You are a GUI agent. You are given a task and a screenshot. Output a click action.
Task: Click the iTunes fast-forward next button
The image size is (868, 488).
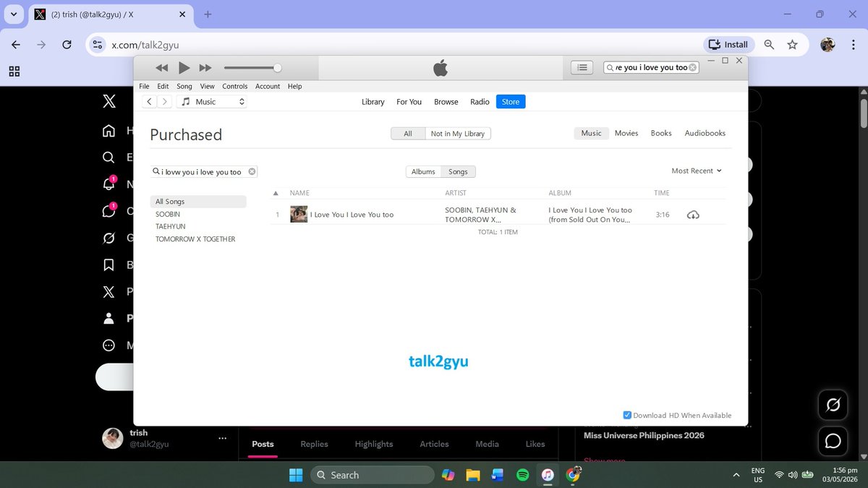pyautogui.click(x=205, y=68)
